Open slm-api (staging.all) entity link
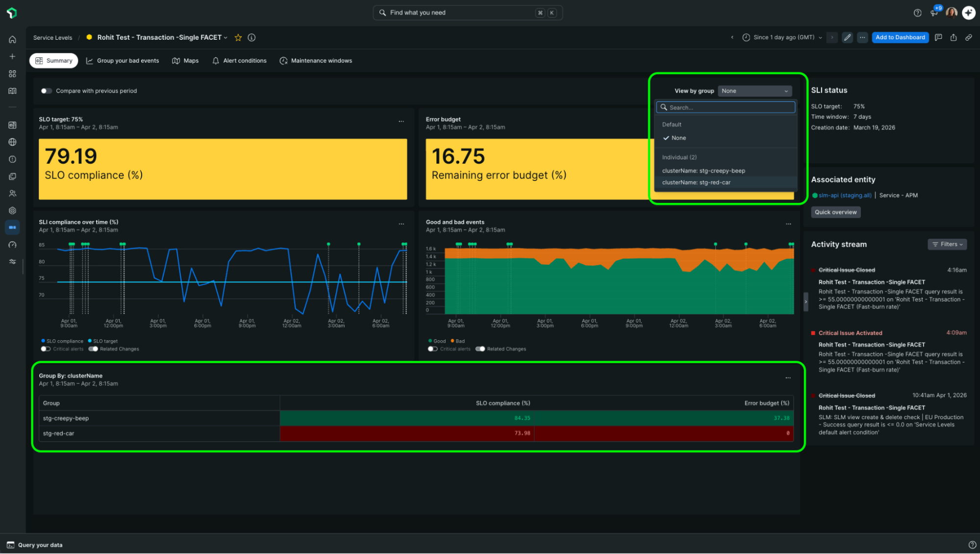This screenshot has width=980, height=554. pyautogui.click(x=845, y=196)
